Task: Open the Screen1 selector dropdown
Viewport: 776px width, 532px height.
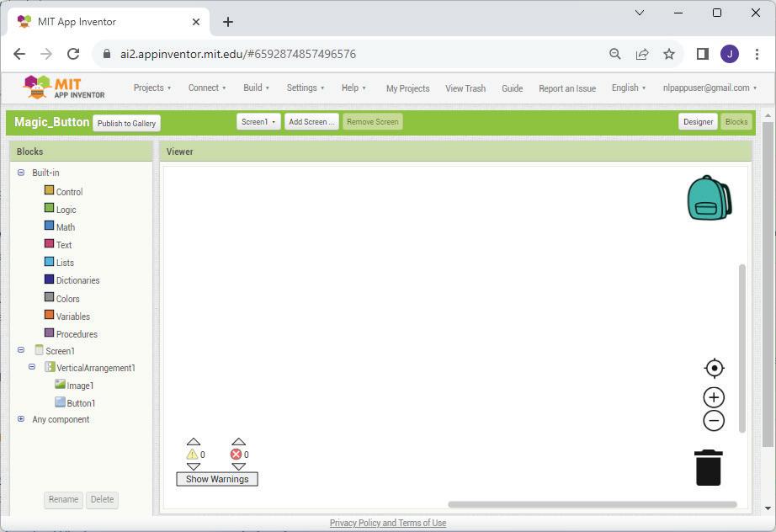Action: tap(258, 122)
